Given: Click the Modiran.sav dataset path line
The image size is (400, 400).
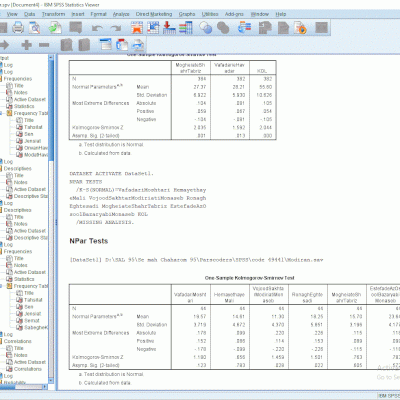Looking at the screenshot, I should (196, 260).
